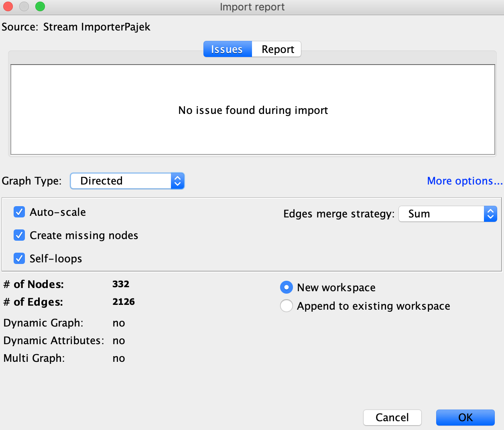Choose Append to existing workspace option

point(287,306)
